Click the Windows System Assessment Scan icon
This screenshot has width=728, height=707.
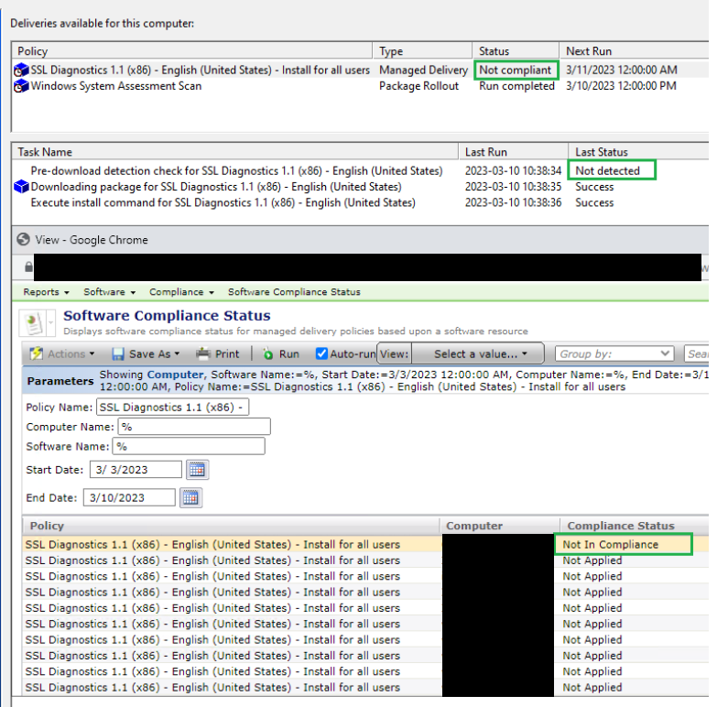point(21,86)
